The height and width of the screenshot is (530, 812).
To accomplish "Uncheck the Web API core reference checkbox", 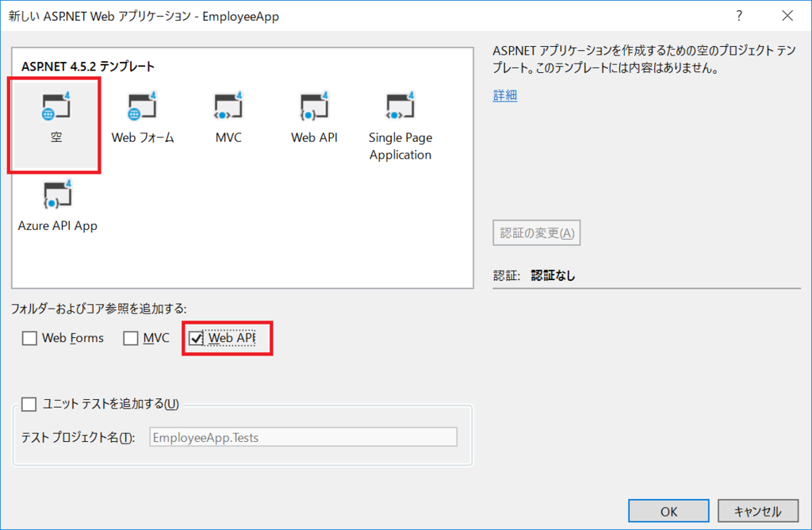I will pyautogui.click(x=196, y=338).
